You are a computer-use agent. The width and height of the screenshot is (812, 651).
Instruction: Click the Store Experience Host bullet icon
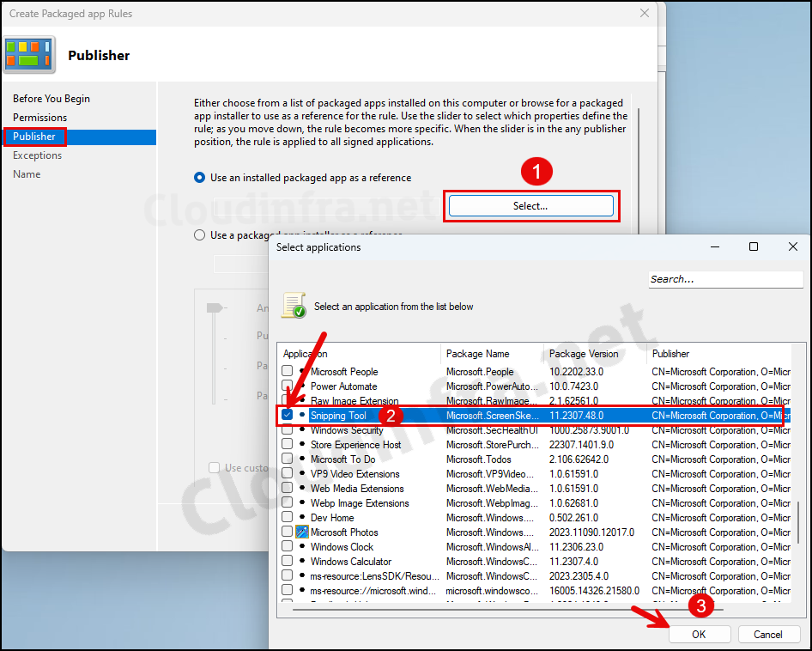(302, 444)
